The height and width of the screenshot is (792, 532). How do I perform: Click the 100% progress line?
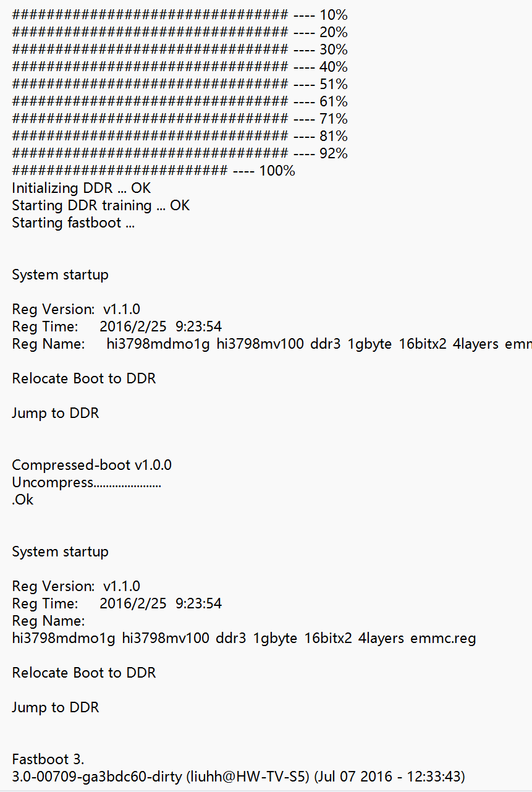coord(153,171)
